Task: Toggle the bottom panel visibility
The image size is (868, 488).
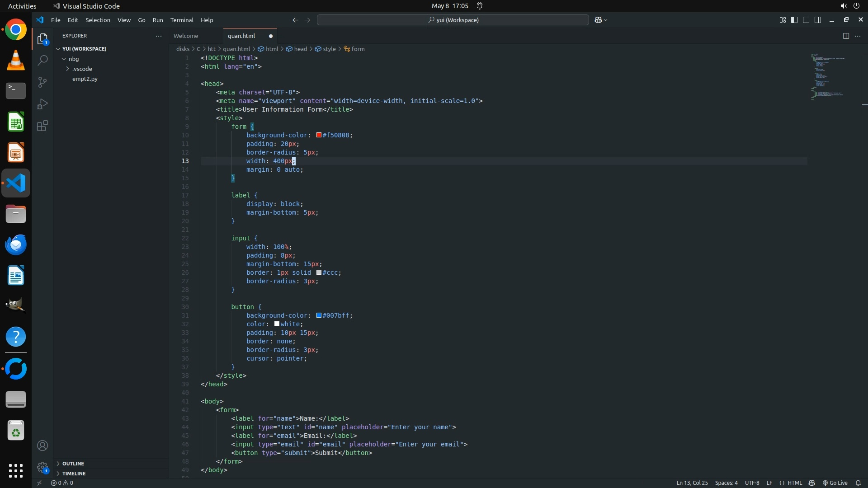Action: [806, 20]
